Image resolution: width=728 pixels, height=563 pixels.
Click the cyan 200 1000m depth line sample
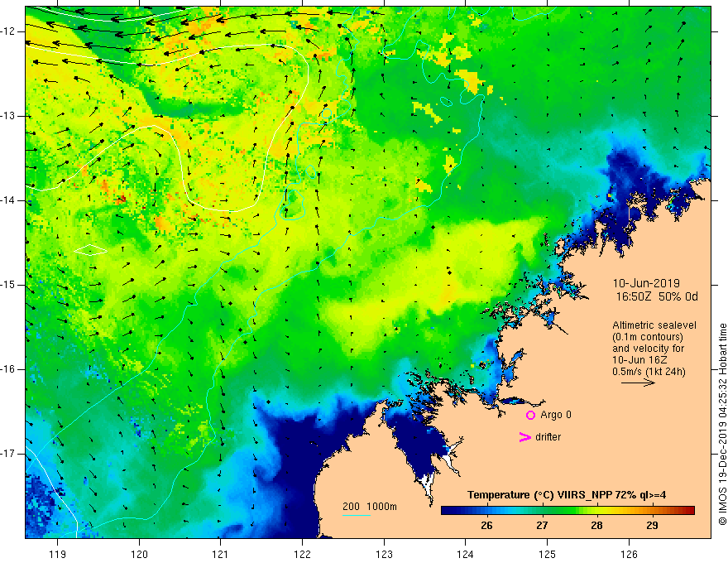(x=357, y=515)
